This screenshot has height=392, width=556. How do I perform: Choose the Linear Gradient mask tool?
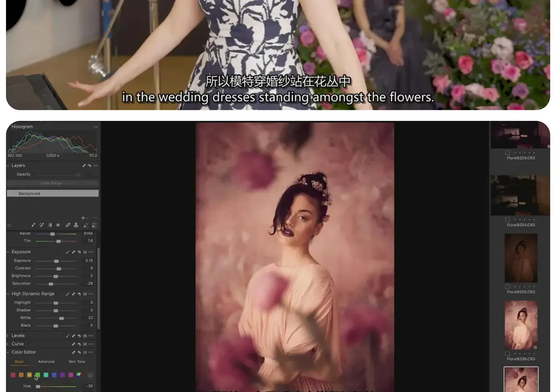[50, 225]
